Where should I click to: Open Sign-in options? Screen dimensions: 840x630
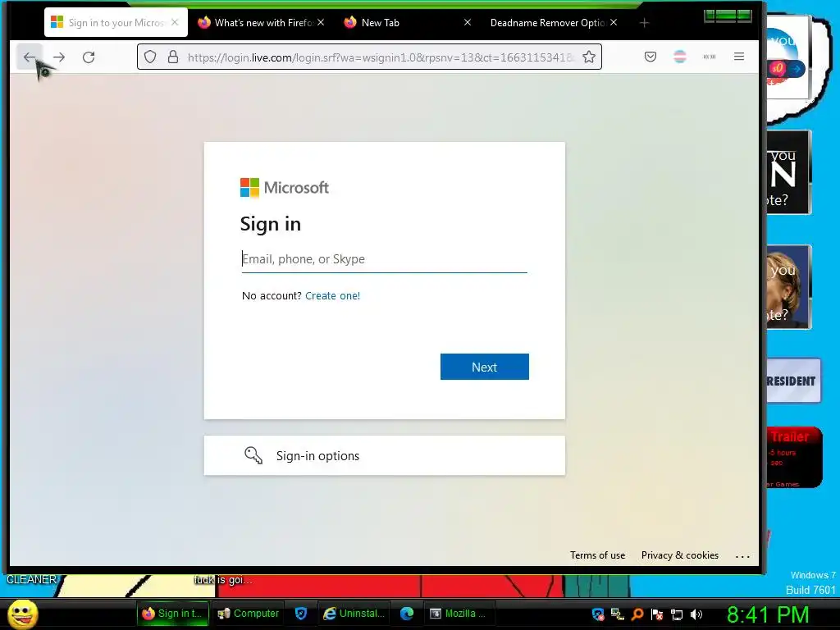384,455
